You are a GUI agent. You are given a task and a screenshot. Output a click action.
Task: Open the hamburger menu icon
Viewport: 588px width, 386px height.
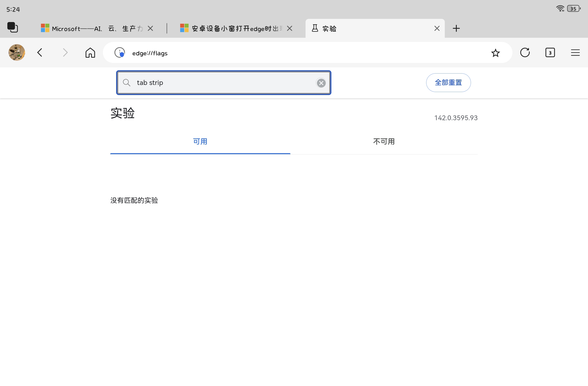click(x=575, y=53)
